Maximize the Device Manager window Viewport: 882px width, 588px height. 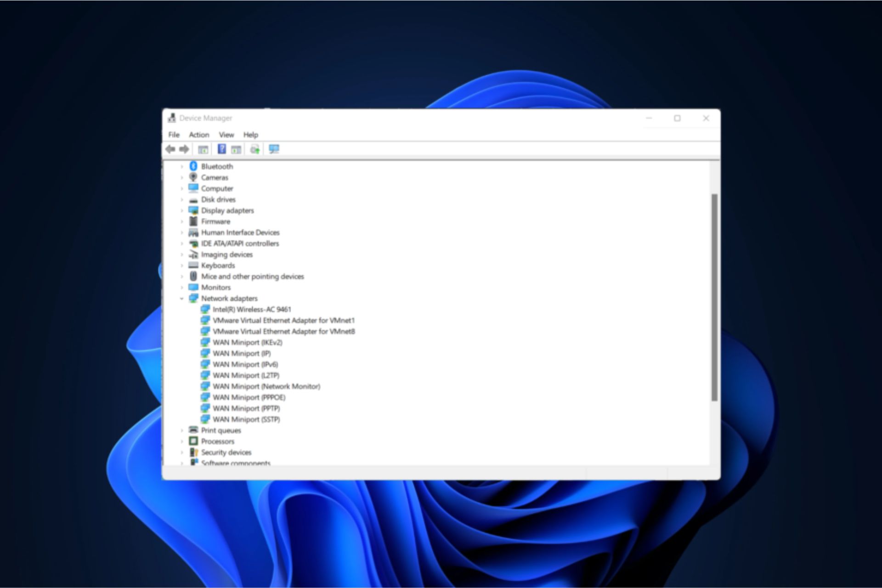[677, 119]
